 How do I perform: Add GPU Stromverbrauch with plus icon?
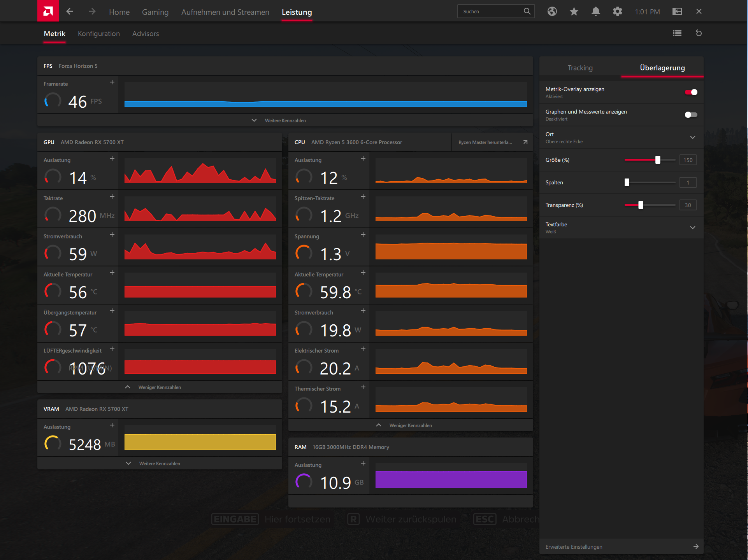click(112, 234)
